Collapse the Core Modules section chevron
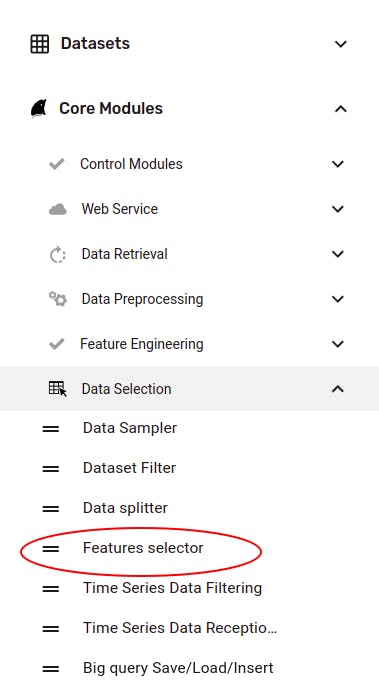379x680 pixels. (x=341, y=109)
